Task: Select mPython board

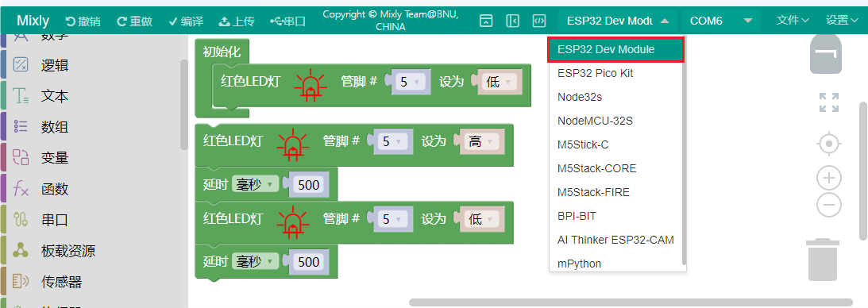Action: click(x=616, y=264)
